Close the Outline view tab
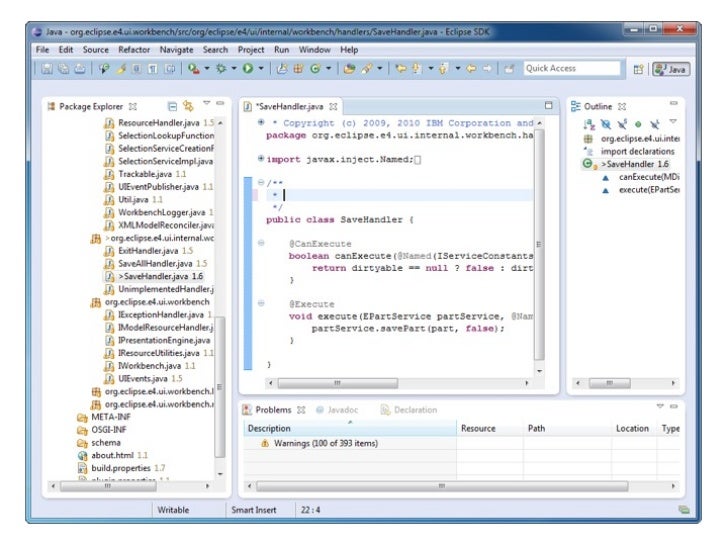The height and width of the screenshot is (546, 728). 622,107
